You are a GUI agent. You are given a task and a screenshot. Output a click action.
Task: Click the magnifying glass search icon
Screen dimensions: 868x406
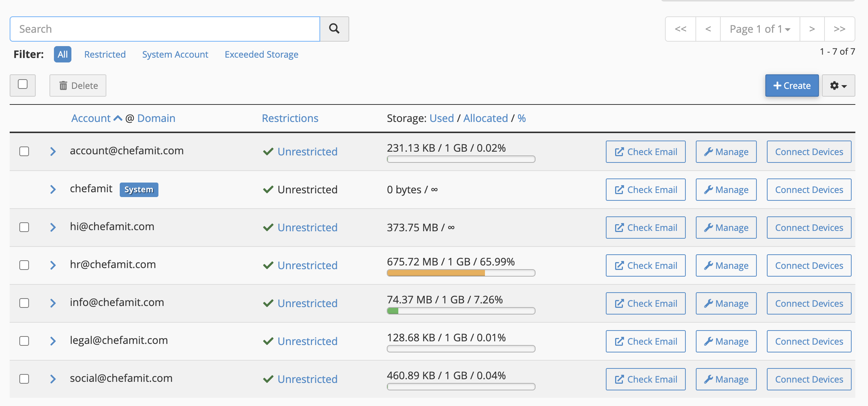point(334,29)
